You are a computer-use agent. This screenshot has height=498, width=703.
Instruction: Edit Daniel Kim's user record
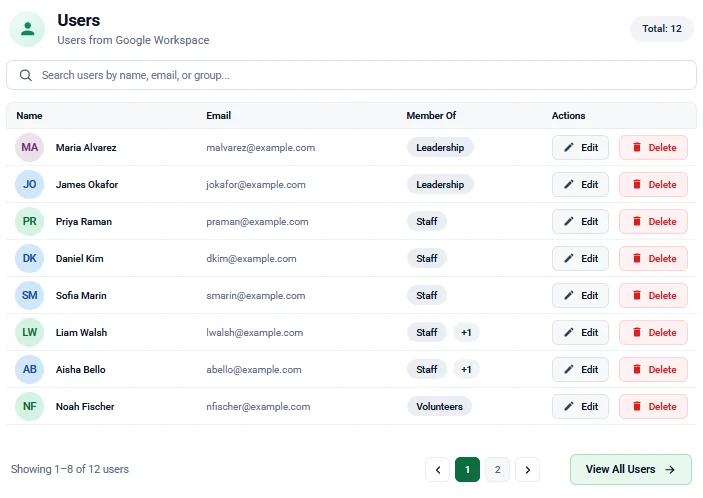click(x=580, y=259)
